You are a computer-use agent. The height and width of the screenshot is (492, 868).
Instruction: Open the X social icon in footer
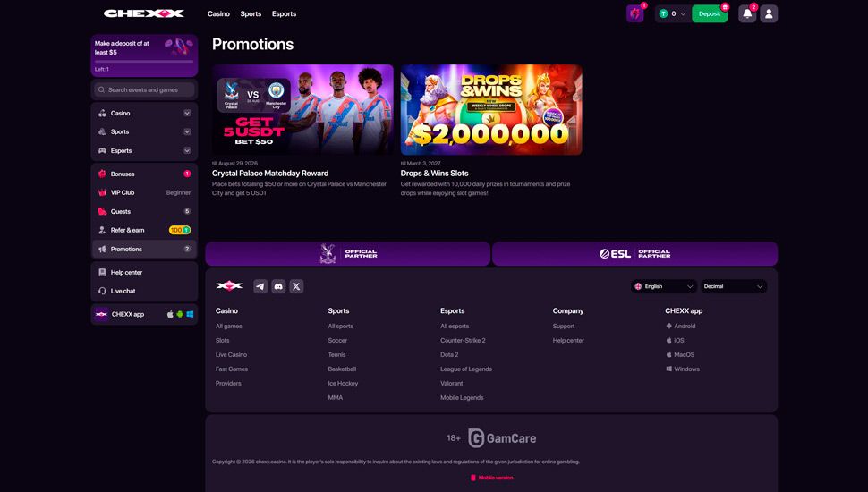click(x=296, y=286)
